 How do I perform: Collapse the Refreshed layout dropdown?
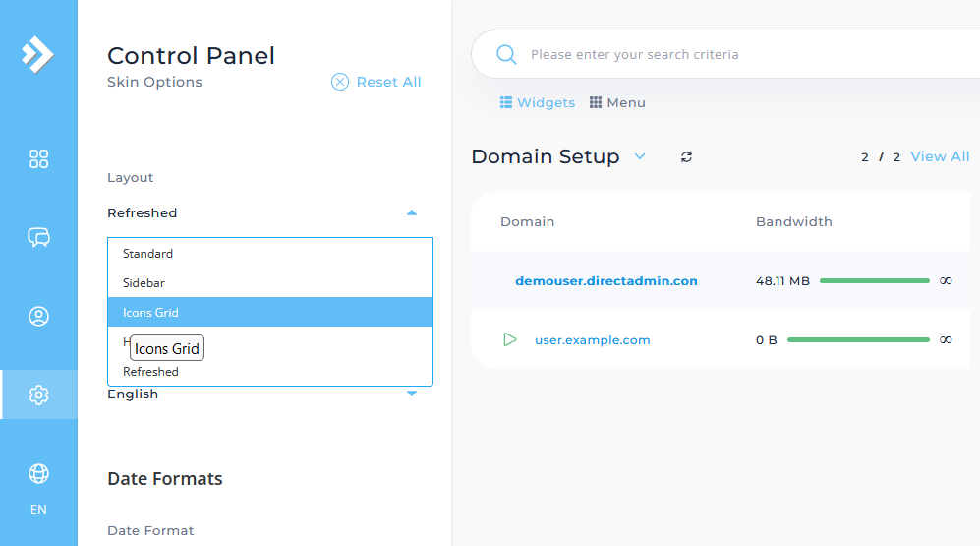[x=412, y=212]
